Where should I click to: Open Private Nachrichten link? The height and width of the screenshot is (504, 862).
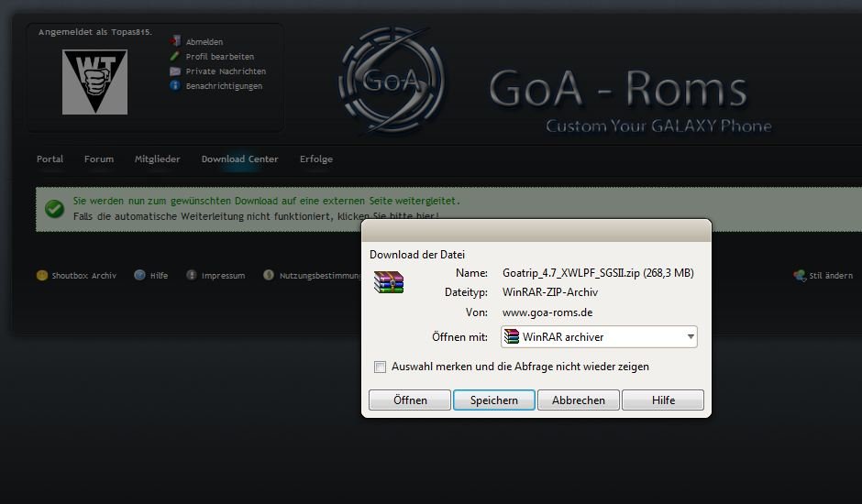click(x=226, y=71)
